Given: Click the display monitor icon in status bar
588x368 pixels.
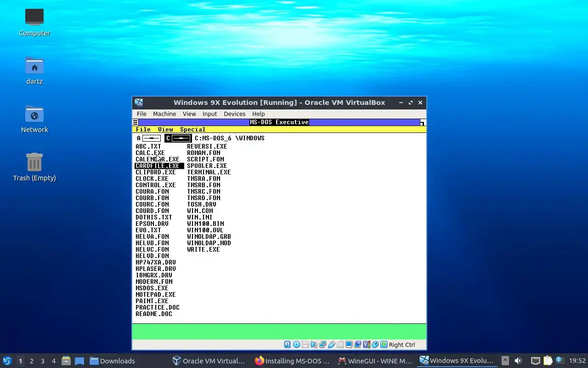Looking at the screenshot, I should click(x=349, y=345).
